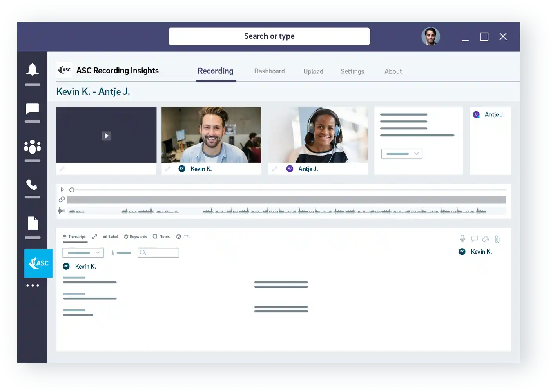
Task: Click the ASC logo beside app title
Action: coord(64,70)
